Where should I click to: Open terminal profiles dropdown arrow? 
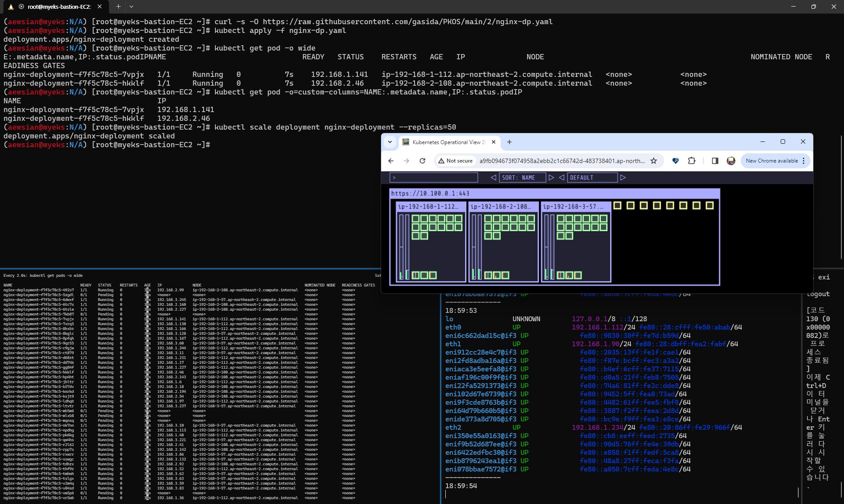[131, 7]
